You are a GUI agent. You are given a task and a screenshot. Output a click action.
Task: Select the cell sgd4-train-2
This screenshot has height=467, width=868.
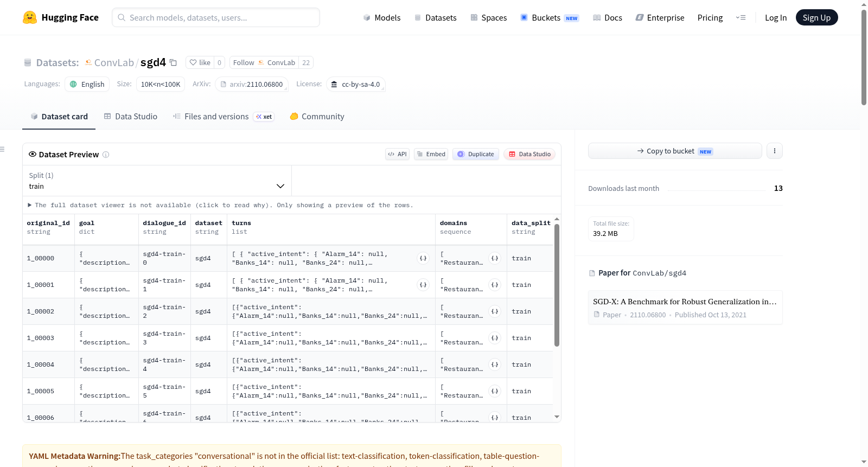[164, 311]
